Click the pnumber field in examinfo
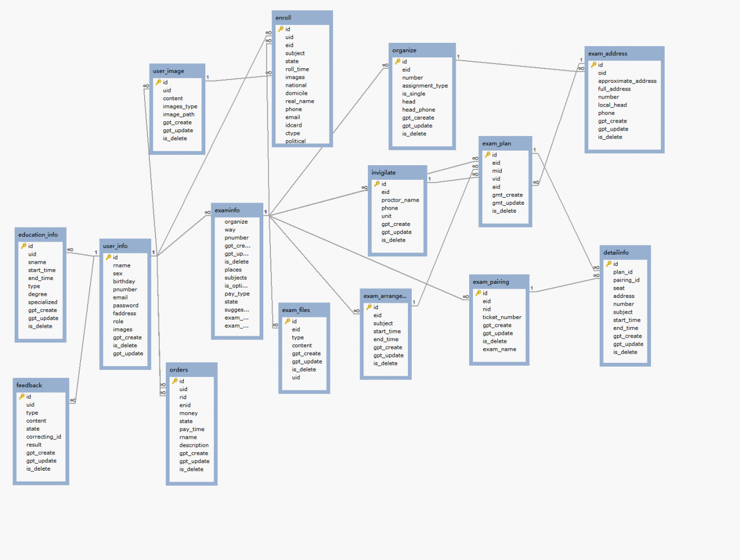 tap(237, 238)
